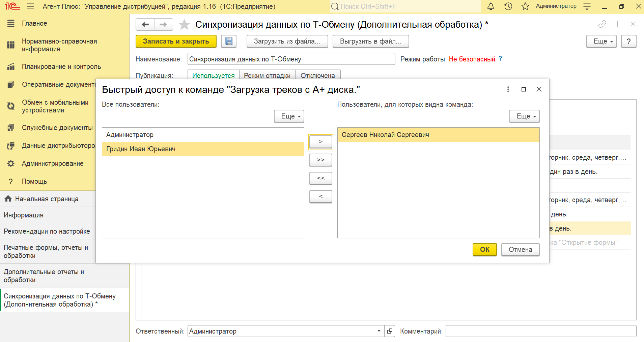Click Не безопасный mode link

(472, 59)
